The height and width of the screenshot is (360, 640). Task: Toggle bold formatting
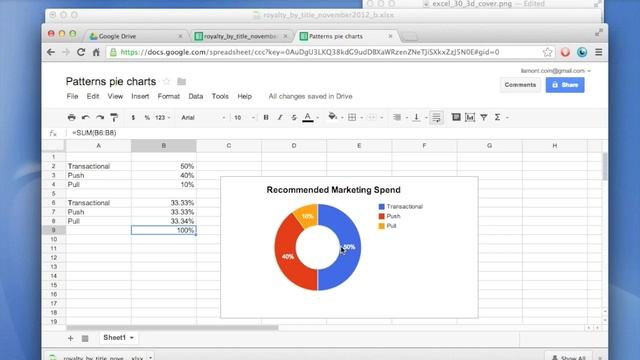click(266, 118)
